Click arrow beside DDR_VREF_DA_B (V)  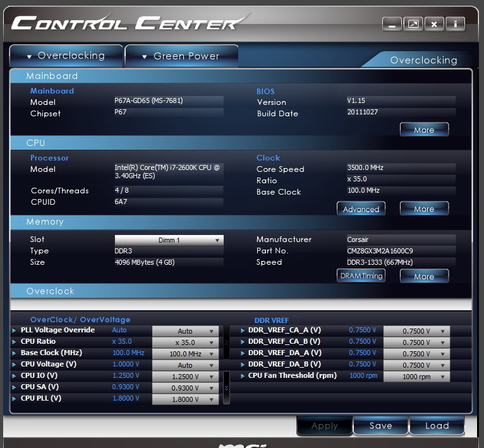(243, 365)
